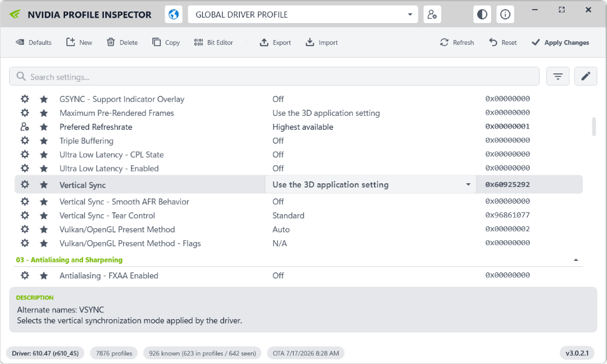This screenshot has width=607, height=364.
Task: Click the user settings icon next to profile dropdown
Action: (x=432, y=15)
